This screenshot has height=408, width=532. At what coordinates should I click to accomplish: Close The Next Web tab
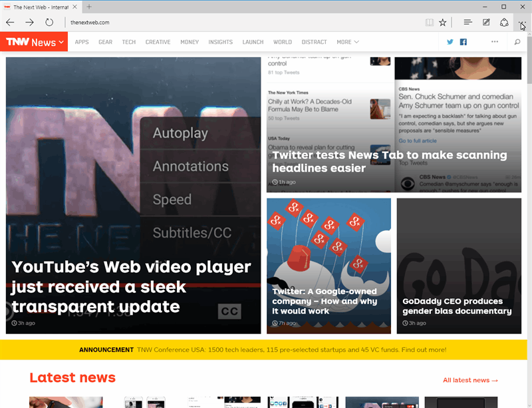[74, 7]
